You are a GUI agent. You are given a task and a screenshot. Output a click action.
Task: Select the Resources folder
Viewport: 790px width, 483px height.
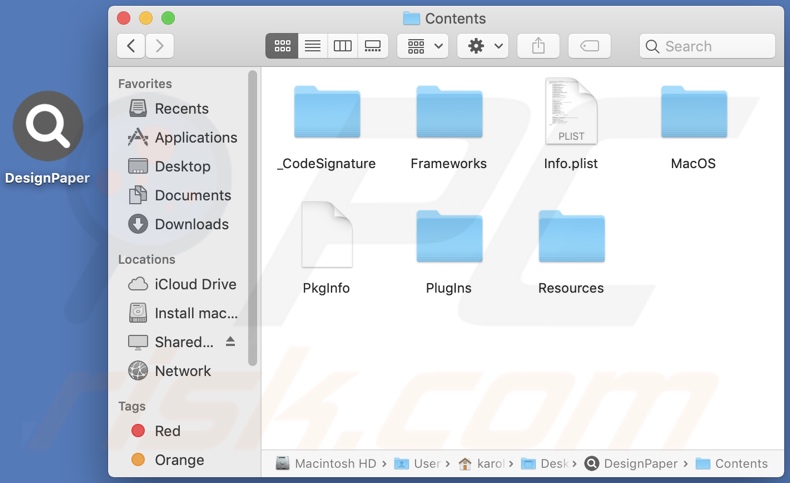(x=571, y=237)
